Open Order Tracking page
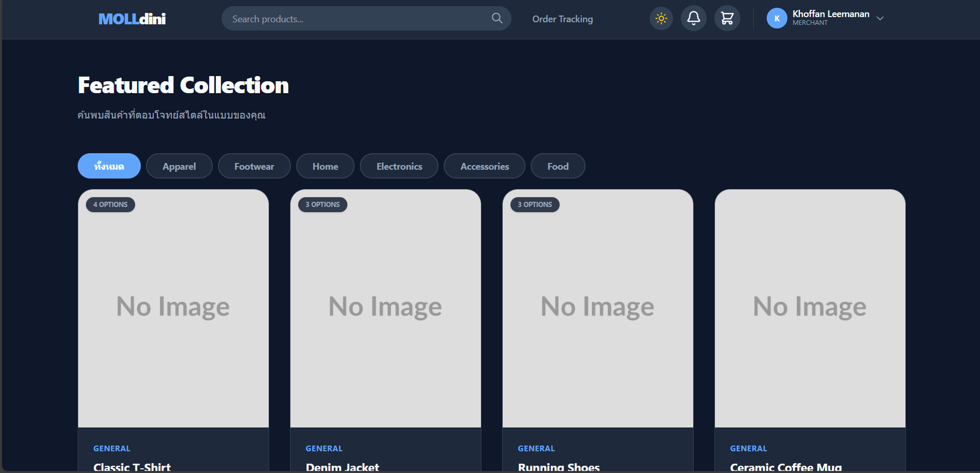The width and height of the screenshot is (980, 473). [x=562, y=19]
